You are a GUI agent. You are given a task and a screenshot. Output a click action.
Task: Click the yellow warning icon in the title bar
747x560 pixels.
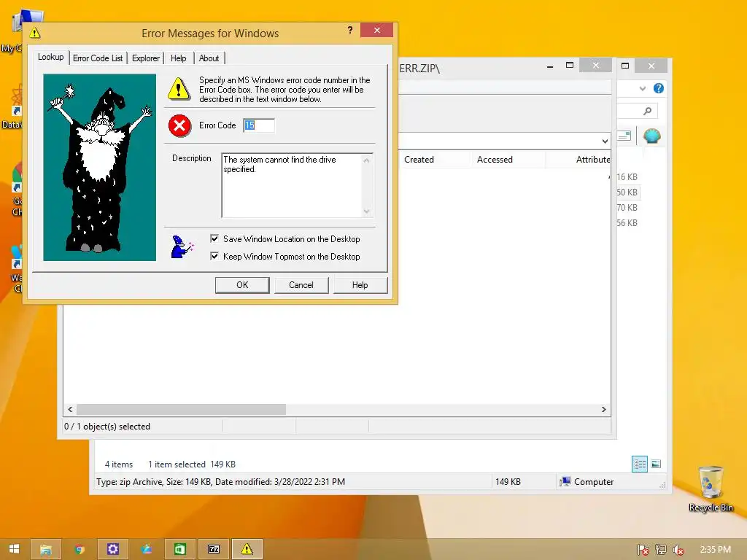point(35,33)
